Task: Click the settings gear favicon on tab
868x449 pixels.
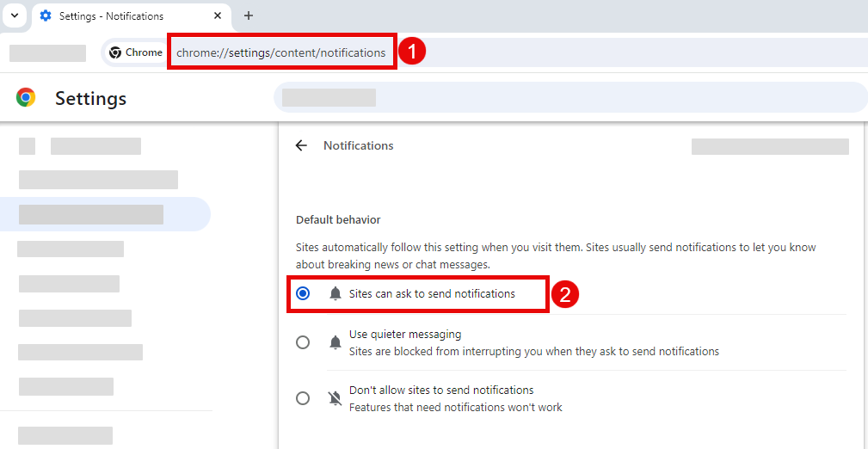Action: click(46, 15)
